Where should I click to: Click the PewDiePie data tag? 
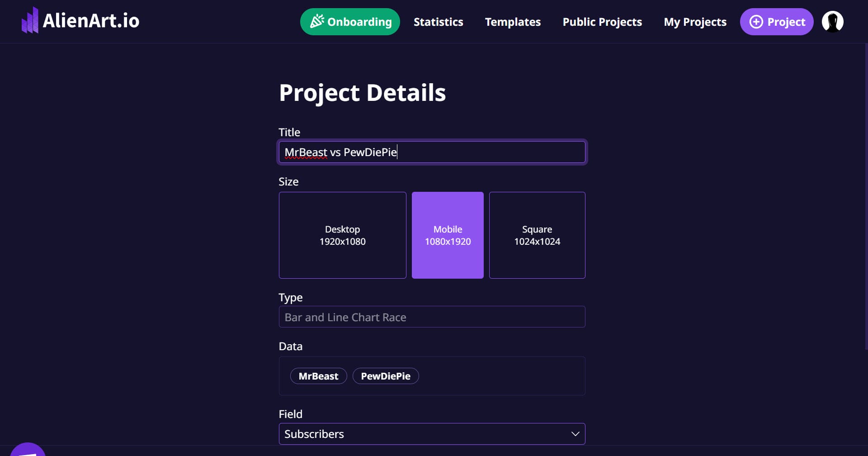[386, 376]
